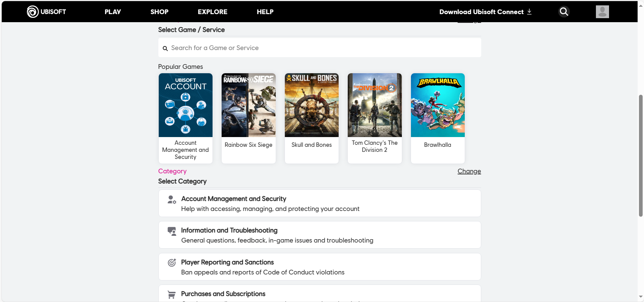The image size is (644, 302).
Task: Choose Purchases and Subscriptions category
Action: [x=319, y=293]
